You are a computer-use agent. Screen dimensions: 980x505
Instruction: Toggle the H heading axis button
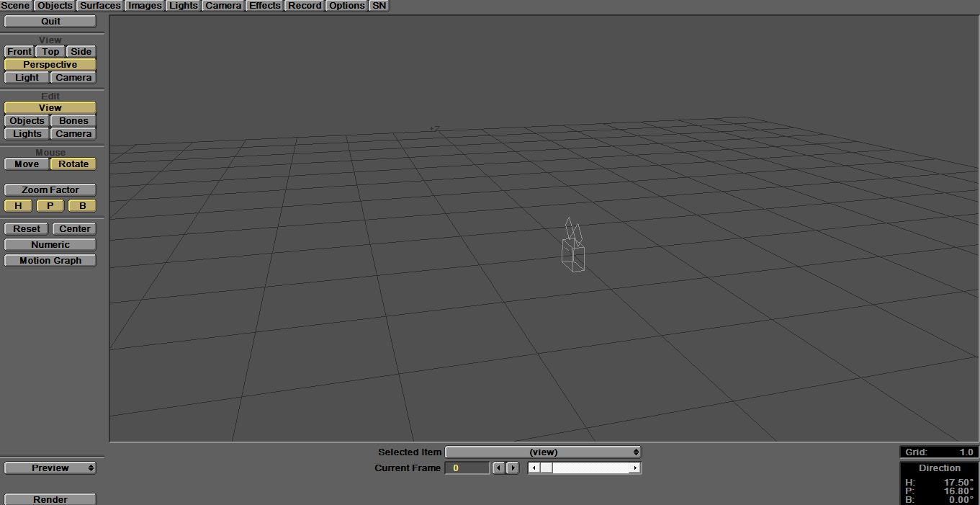(18, 206)
